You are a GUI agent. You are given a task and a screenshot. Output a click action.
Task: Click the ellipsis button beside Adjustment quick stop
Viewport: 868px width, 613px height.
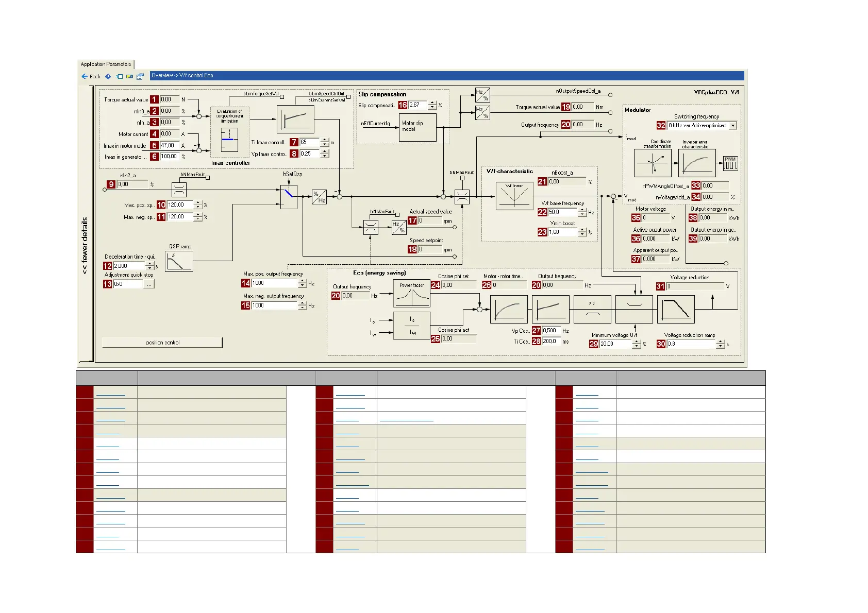point(149,284)
